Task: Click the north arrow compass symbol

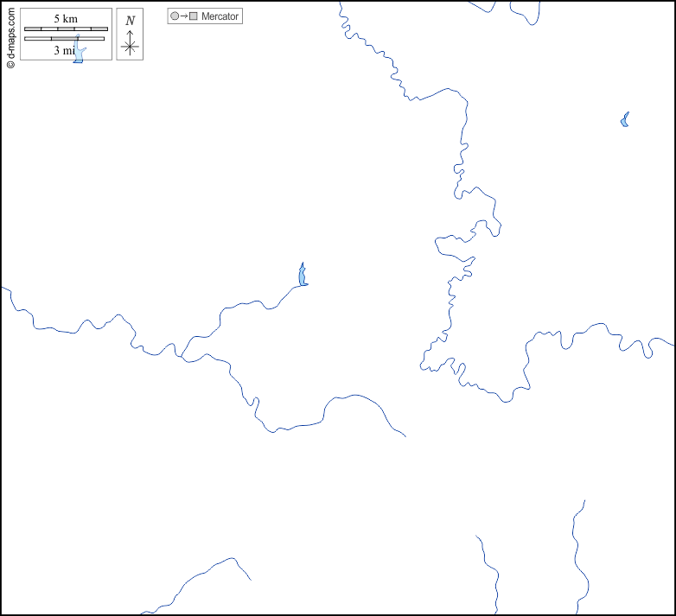Action: [130, 45]
